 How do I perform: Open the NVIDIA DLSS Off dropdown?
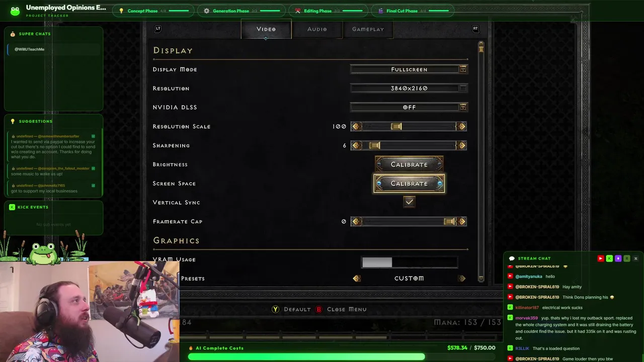pyautogui.click(x=409, y=107)
